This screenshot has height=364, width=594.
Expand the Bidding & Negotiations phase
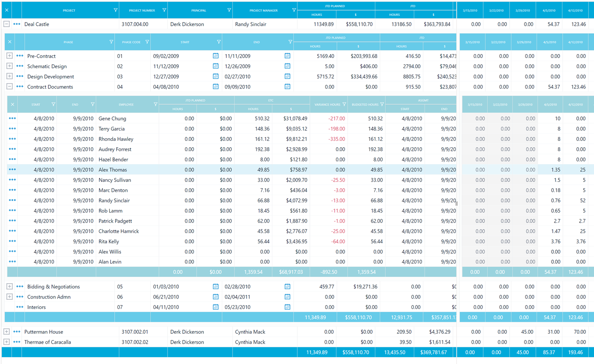[x=9, y=287]
